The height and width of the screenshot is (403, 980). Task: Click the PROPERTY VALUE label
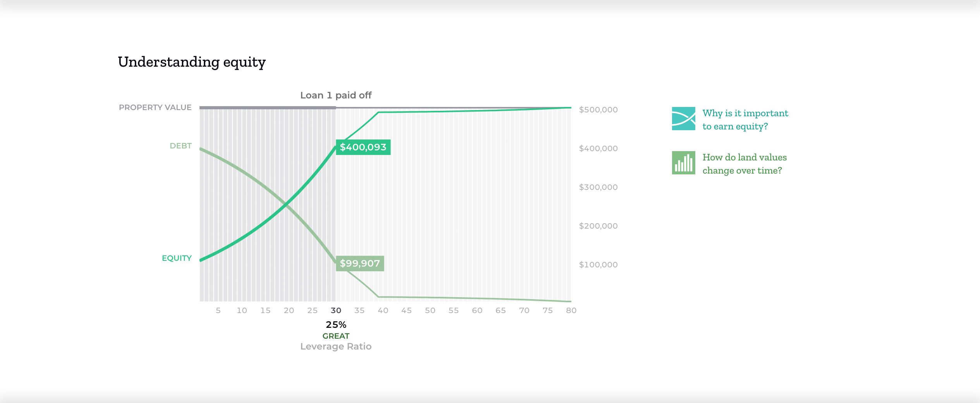click(155, 107)
